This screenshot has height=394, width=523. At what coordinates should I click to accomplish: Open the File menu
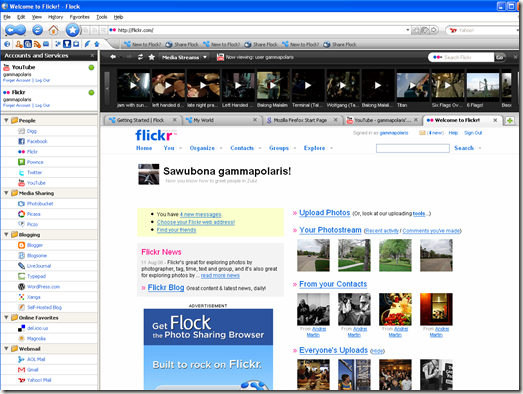(x=7, y=17)
